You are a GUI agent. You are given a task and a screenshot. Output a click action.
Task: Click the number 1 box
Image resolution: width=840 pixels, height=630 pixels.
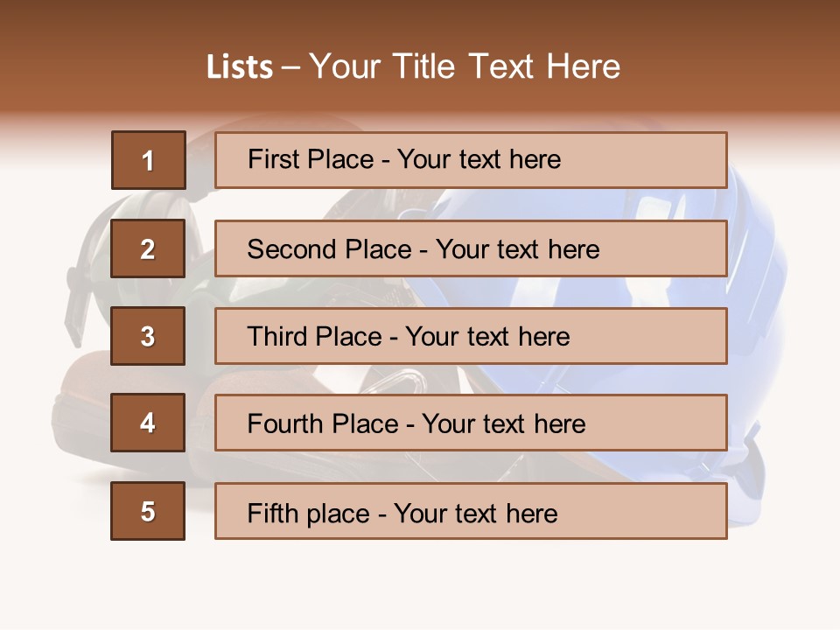[148, 160]
